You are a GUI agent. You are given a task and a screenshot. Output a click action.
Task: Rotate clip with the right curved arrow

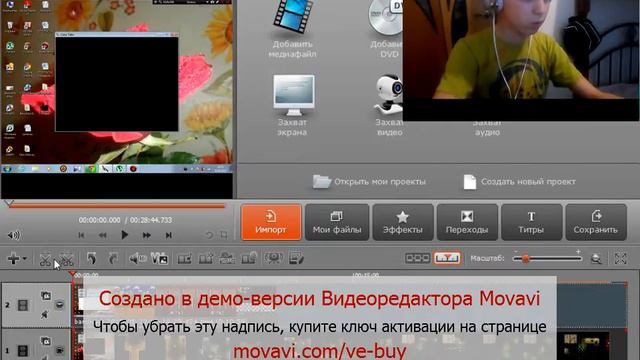click(x=113, y=258)
